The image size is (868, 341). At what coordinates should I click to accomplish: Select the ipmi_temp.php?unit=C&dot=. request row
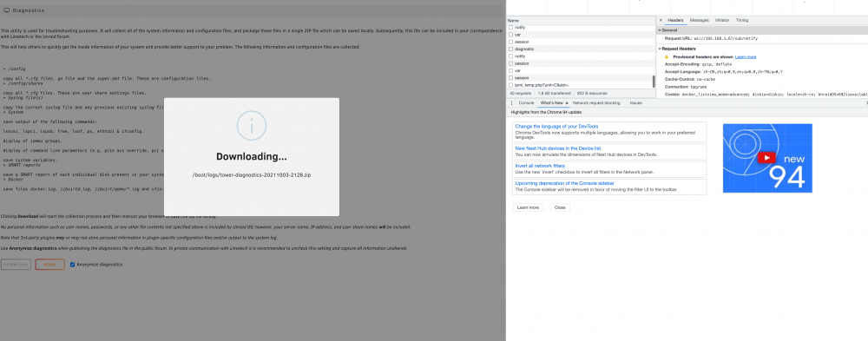tap(542, 85)
